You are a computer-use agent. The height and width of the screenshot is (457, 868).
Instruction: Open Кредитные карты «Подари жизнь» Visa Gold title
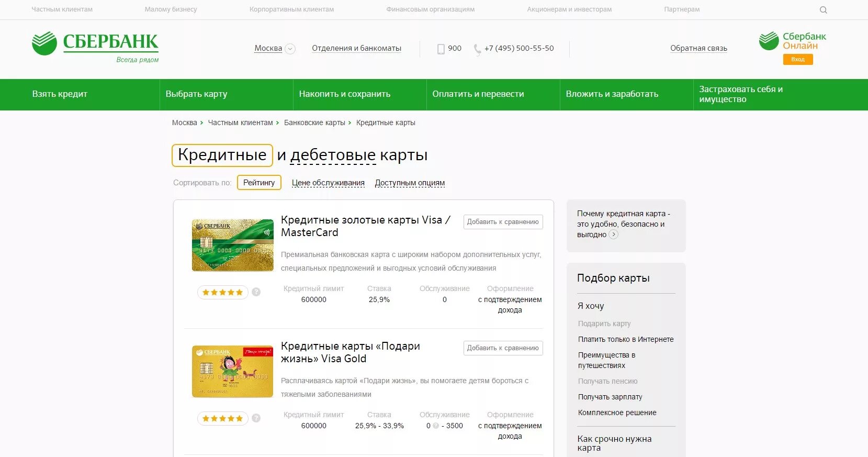[351, 352]
